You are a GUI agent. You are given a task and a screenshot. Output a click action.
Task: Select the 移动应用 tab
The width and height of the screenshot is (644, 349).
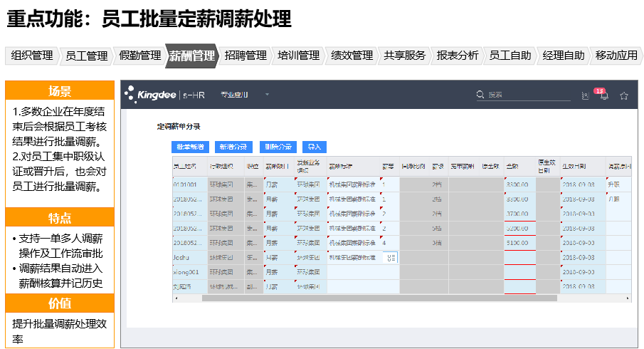click(616, 56)
